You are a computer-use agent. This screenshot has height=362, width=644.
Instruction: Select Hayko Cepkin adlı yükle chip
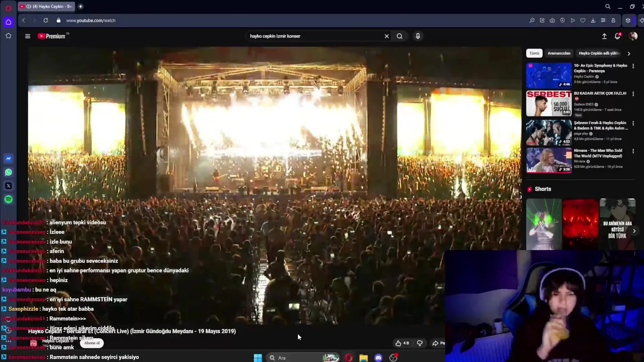[599, 53]
